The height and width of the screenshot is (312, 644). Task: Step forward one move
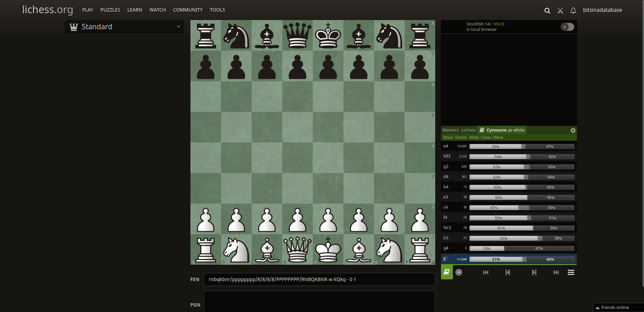click(x=534, y=272)
